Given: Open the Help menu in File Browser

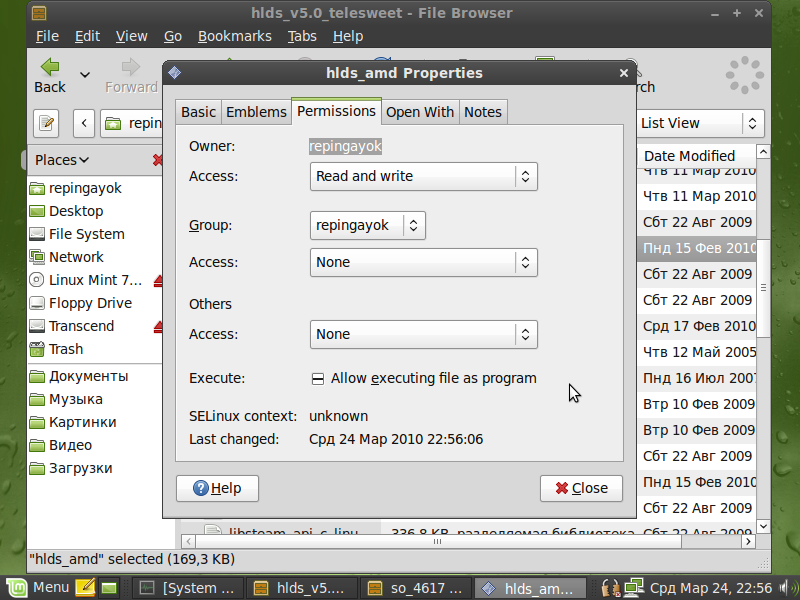Looking at the screenshot, I should coord(348,36).
